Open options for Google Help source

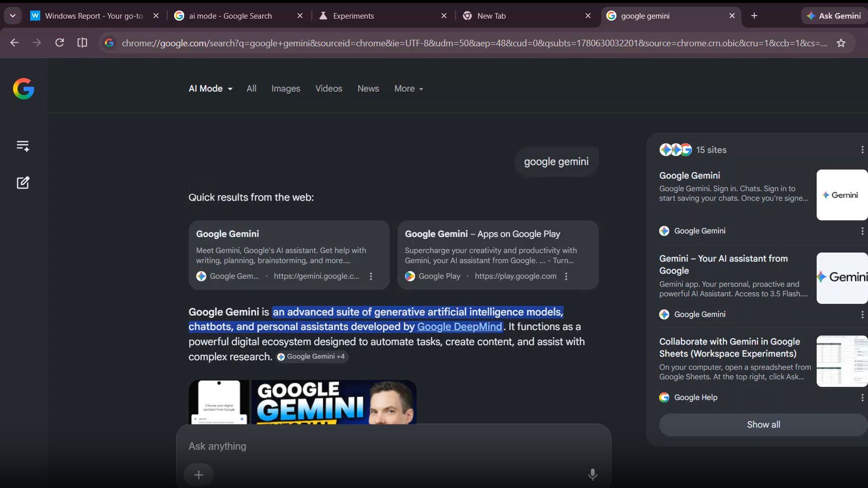coord(862,397)
